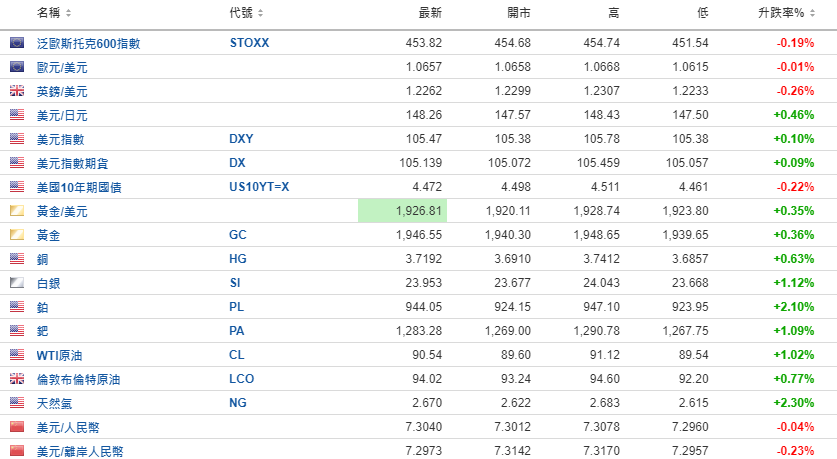Viewport: 837px width, 459px height.
Task: Click the silver icon next to 白銀
Action: [17, 283]
